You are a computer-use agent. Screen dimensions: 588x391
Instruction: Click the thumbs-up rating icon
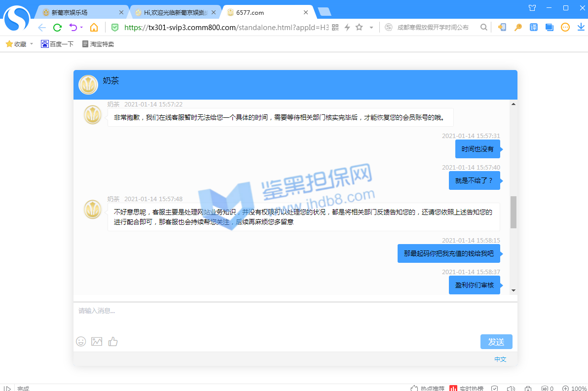tap(113, 341)
